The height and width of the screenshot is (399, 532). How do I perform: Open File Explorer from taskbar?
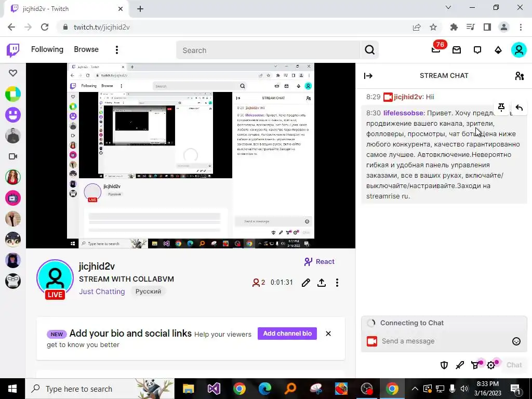click(188, 389)
